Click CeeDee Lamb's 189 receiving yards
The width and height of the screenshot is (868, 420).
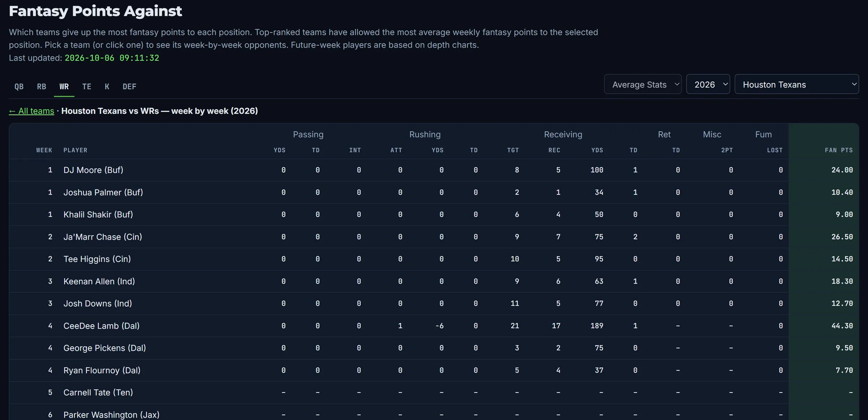tap(597, 326)
